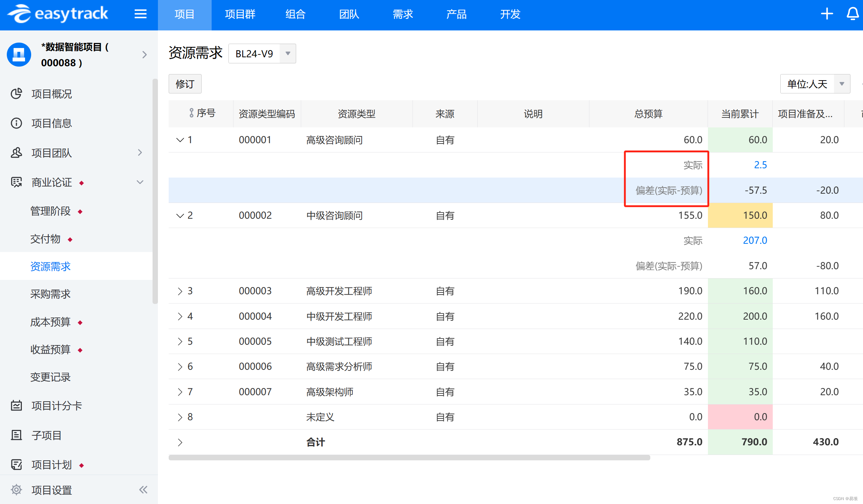Collapse row 1 高级咨询顾问
Viewport: 863px width, 504px height.
point(180,140)
